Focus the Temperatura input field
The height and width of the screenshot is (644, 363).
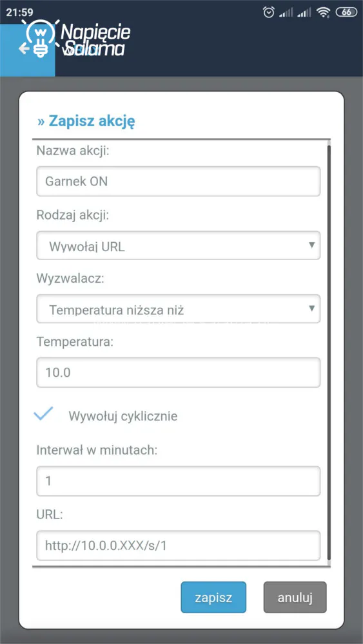point(179,372)
